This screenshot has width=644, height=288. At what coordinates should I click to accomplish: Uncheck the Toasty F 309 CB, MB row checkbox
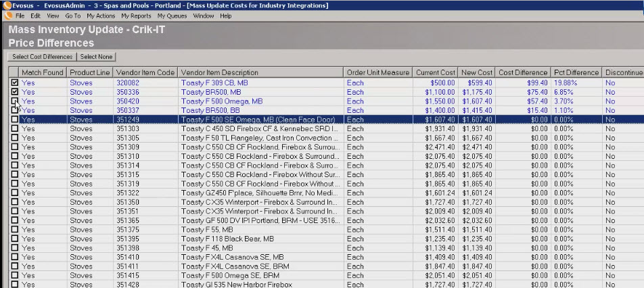[x=15, y=83]
